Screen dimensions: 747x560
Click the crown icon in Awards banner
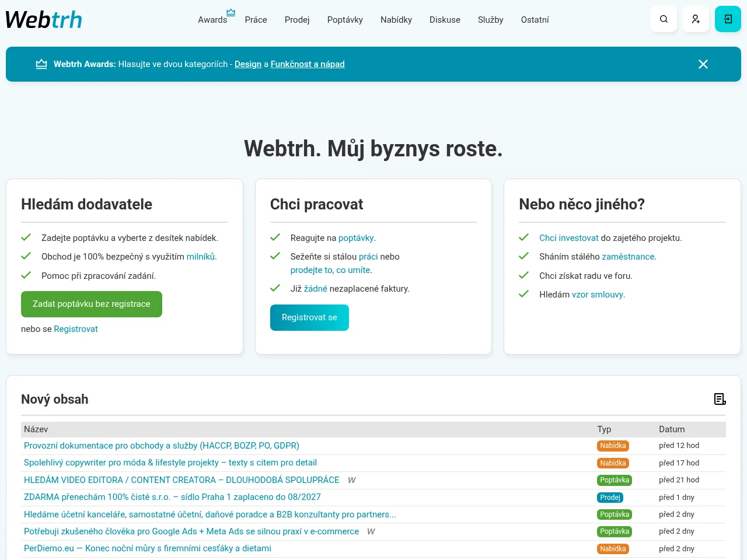pos(41,64)
